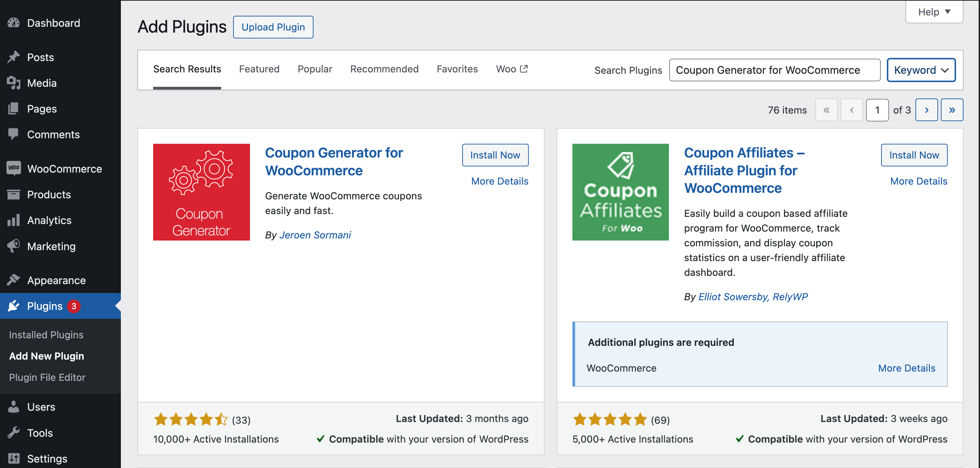Open More Details under Coupon Affiliates Install
Image resolution: width=980 pixels, height=468 pixels.
click(919, 181)
